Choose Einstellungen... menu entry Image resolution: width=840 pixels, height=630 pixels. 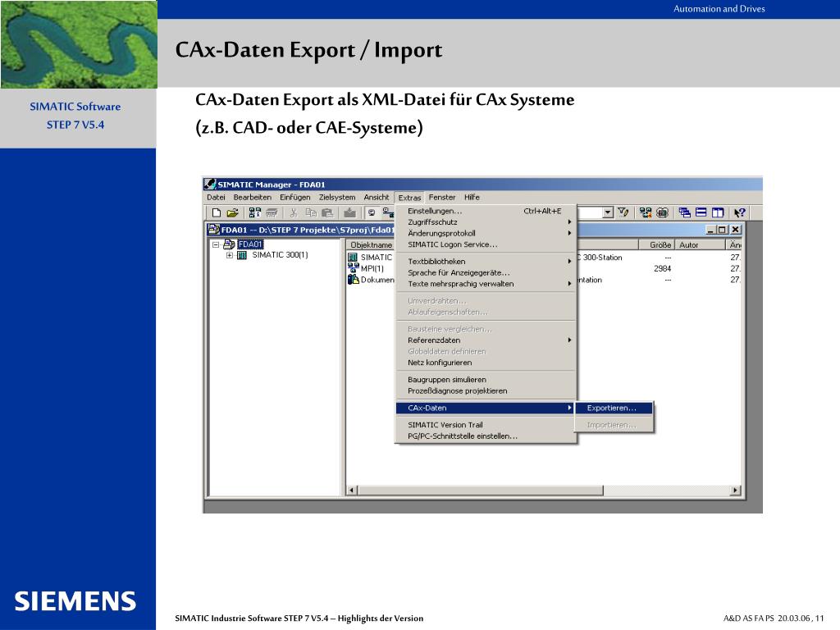pyautogui.click(x=486, y=211)
